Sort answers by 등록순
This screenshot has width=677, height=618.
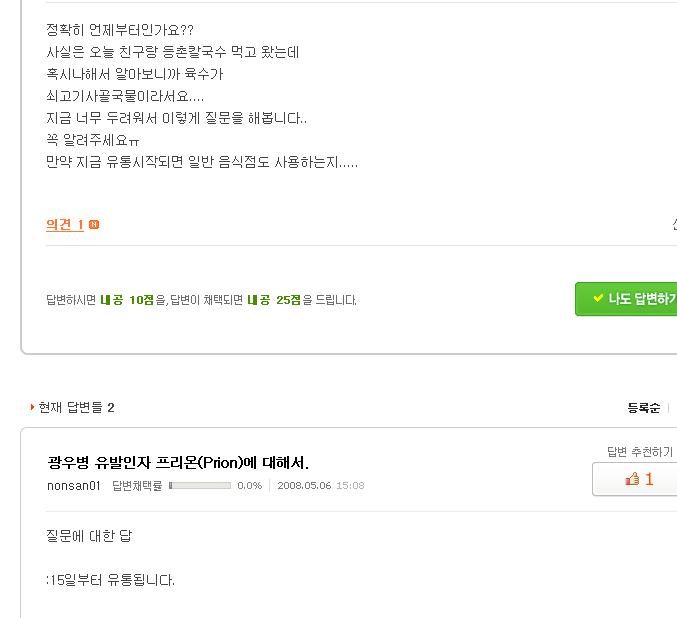click(643, 408)
